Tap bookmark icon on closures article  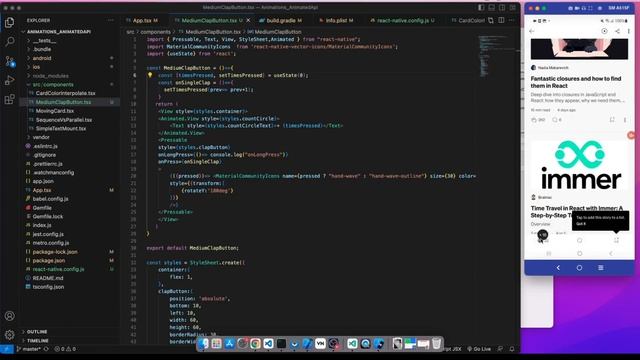point(612,120)
